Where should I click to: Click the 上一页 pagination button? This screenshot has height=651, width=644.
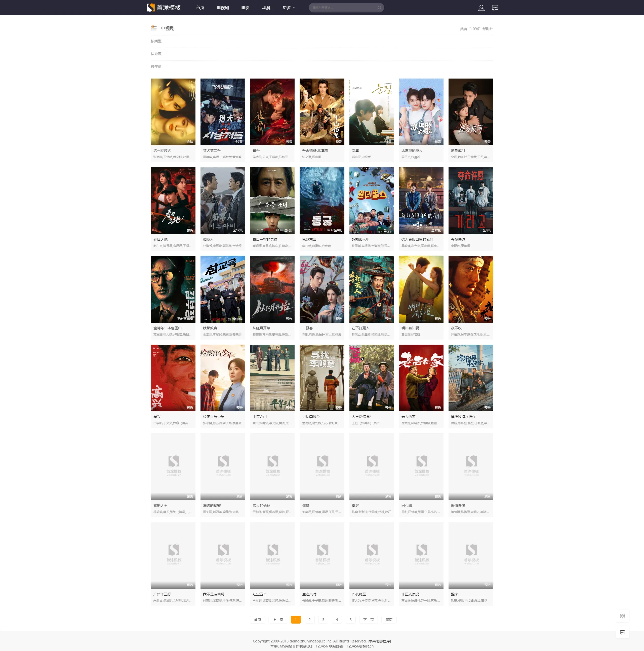click(x=278, y=620)
